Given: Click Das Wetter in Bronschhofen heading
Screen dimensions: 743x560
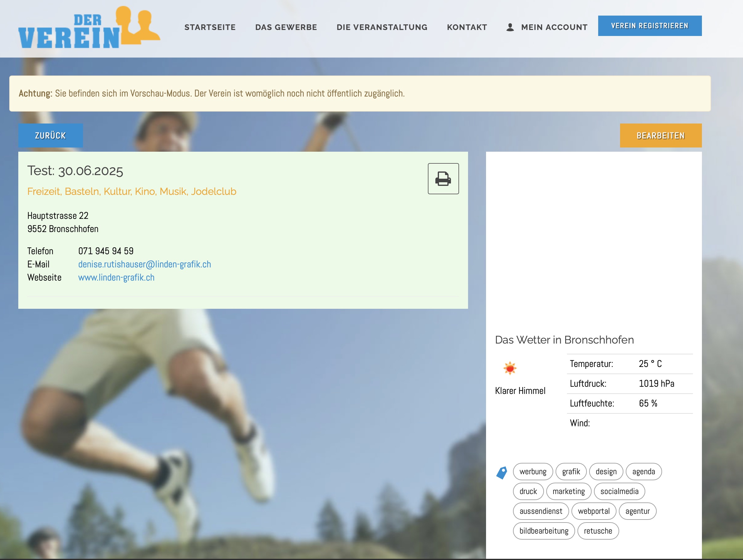Looking at the screenshot, I should coord(564,340).
